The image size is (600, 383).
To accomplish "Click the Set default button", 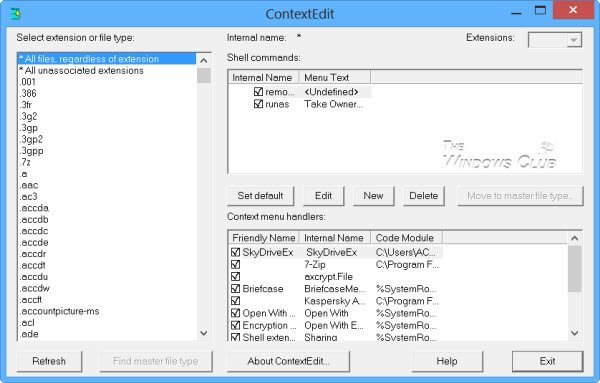I will 261,196.
